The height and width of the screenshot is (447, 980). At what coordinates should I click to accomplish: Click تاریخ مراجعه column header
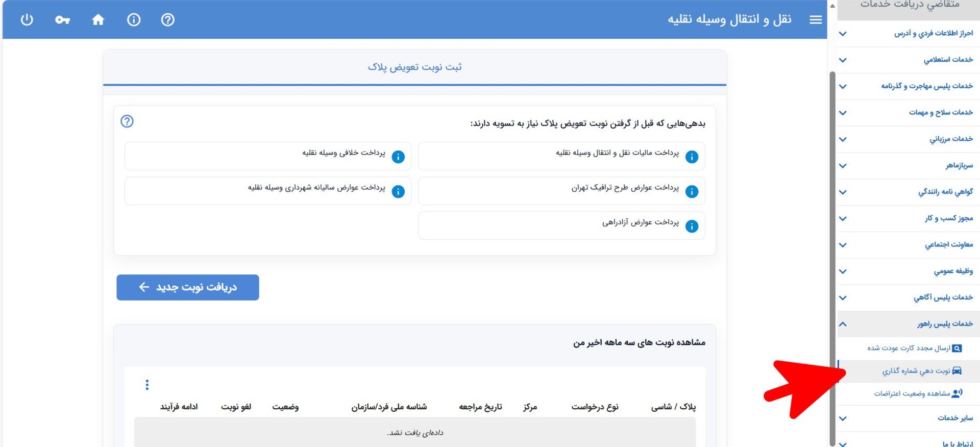[x=480, y=407]
